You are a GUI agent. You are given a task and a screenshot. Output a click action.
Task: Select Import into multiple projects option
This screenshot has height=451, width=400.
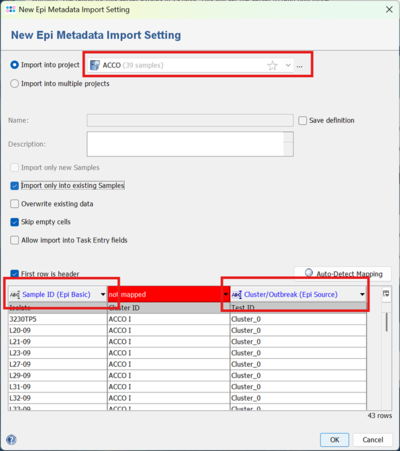point(14,83)
